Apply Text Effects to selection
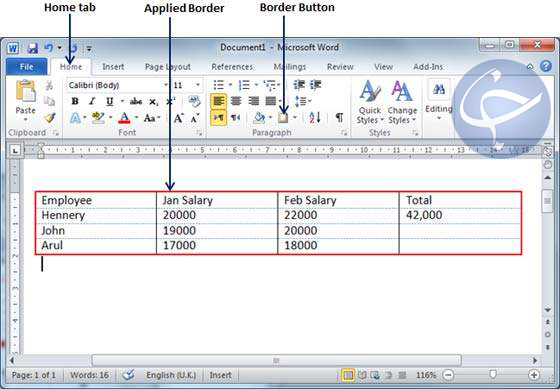 point(75,118)
